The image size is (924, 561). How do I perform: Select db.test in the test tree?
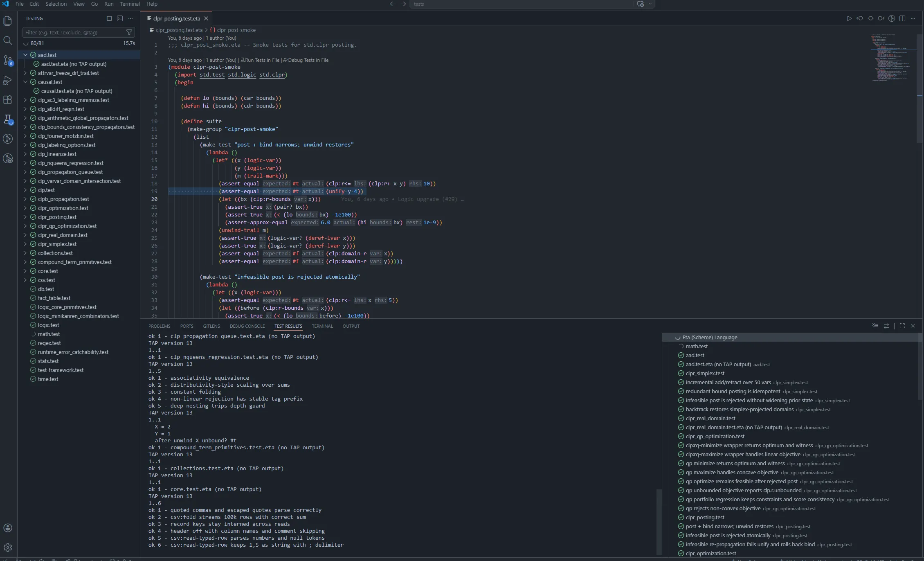coord(46,289)
